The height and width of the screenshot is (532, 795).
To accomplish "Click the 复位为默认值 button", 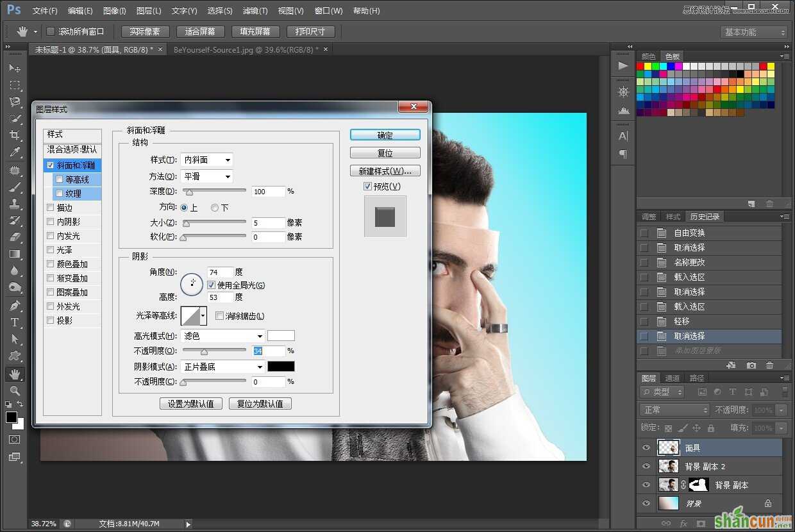I will (x=260, y=404).
